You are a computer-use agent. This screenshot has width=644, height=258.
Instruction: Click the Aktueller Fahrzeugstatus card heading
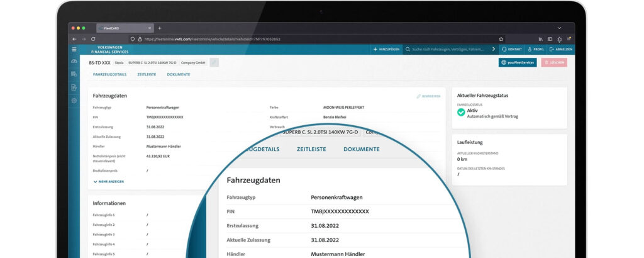[482, 95]
